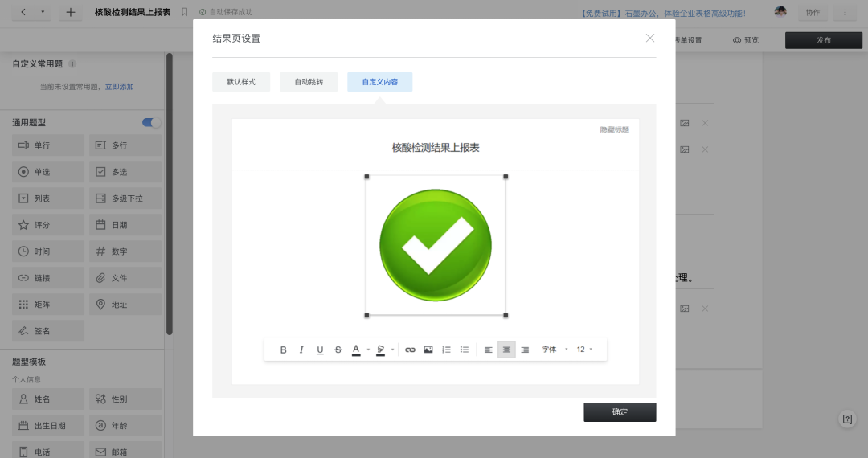Screen dimensions: 868x458
Task: Select the 自定义内容 tab
Action: (379, 82)
